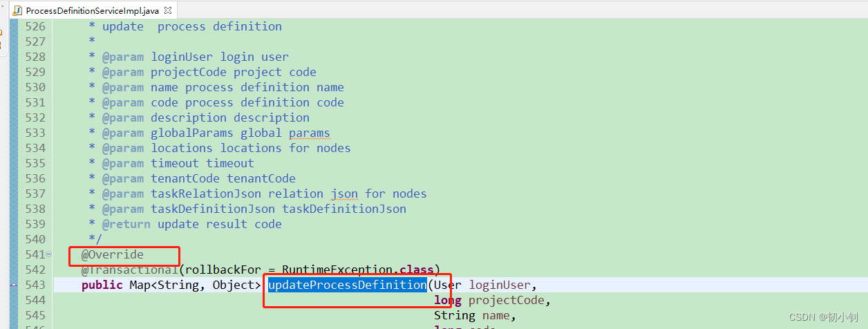
Task: Click the @Transactional annotation
Action: 130,270
